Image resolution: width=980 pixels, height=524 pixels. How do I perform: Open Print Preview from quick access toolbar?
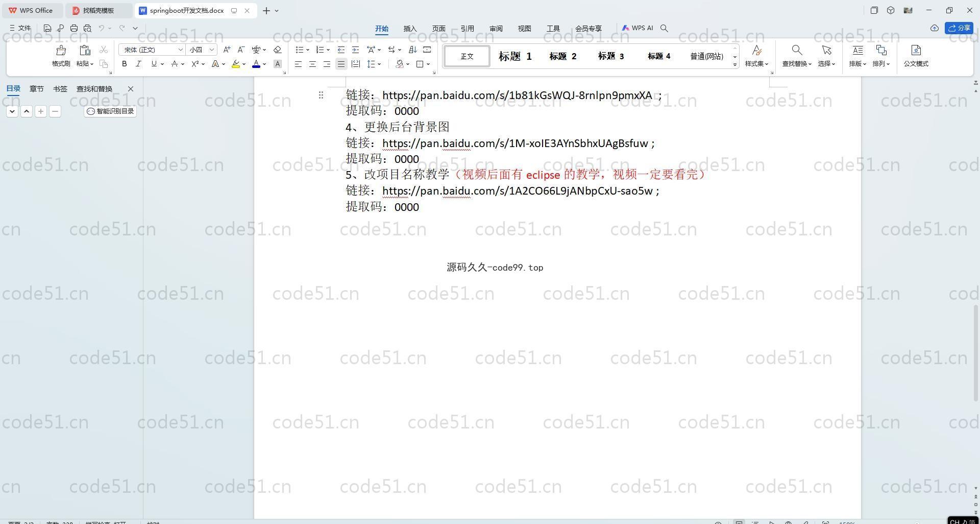[x=87, y=28]
